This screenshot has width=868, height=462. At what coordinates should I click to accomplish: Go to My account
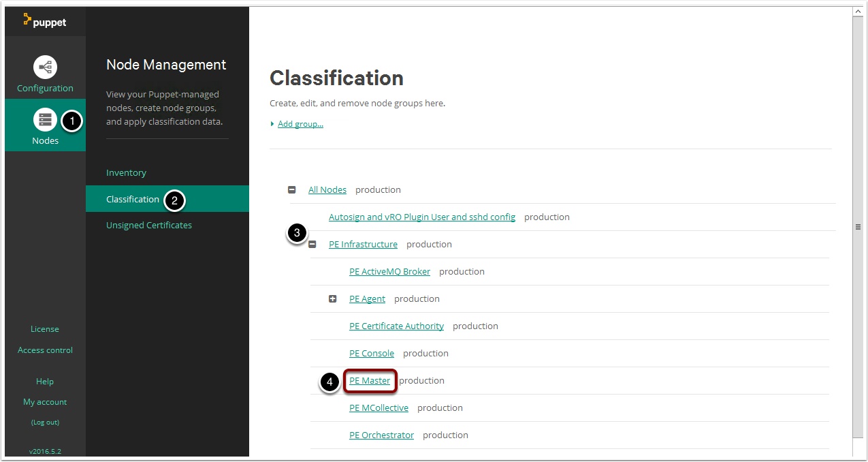click(x=45, y=402)
